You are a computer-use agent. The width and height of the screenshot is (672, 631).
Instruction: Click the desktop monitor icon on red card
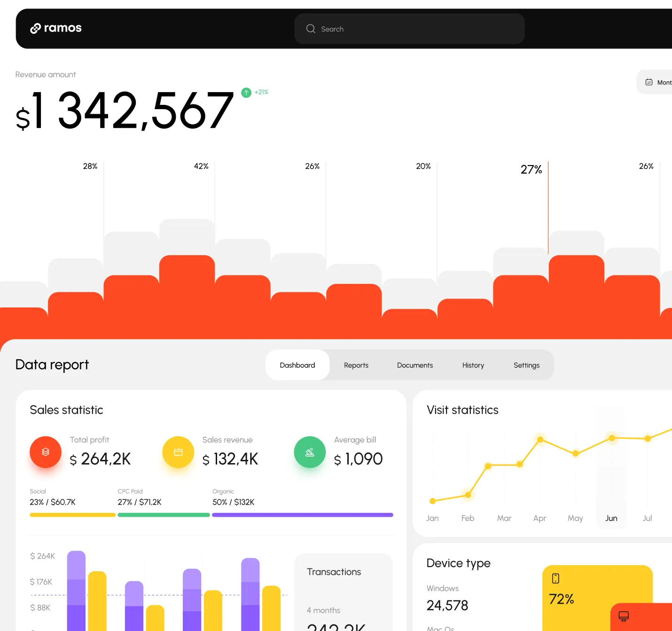pyautogui.click(x=624, y=616)
